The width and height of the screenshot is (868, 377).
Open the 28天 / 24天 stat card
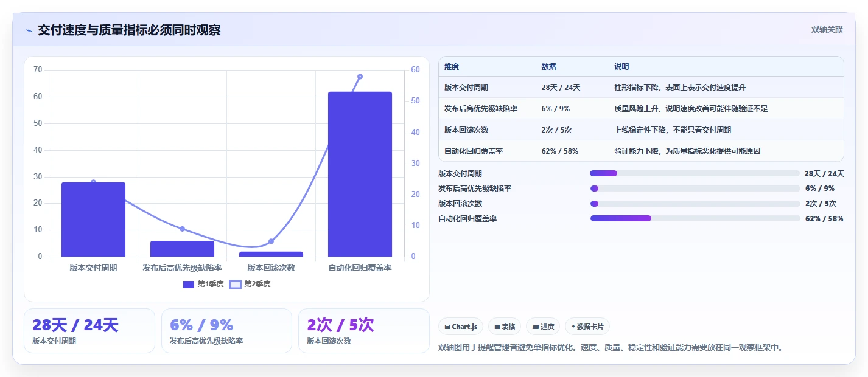[x=89, y=331]
